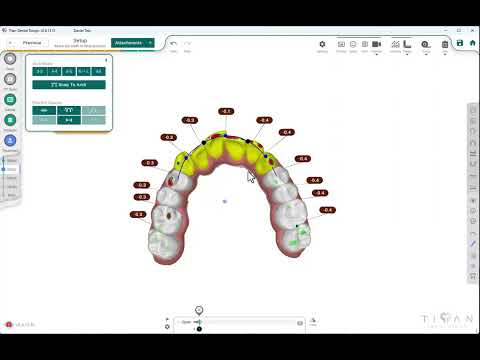Click the Snap To Arch button

pyautogui.click(x=69, y=85)
